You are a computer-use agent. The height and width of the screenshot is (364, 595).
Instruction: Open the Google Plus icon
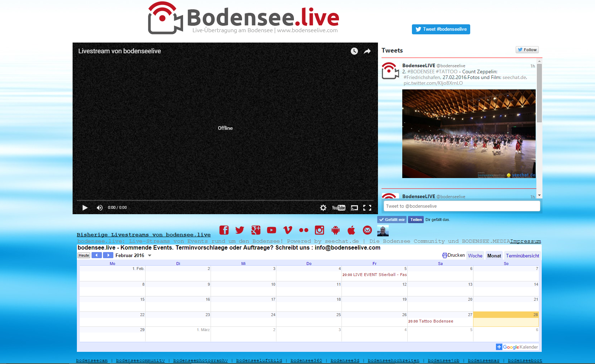pos(256,230)
